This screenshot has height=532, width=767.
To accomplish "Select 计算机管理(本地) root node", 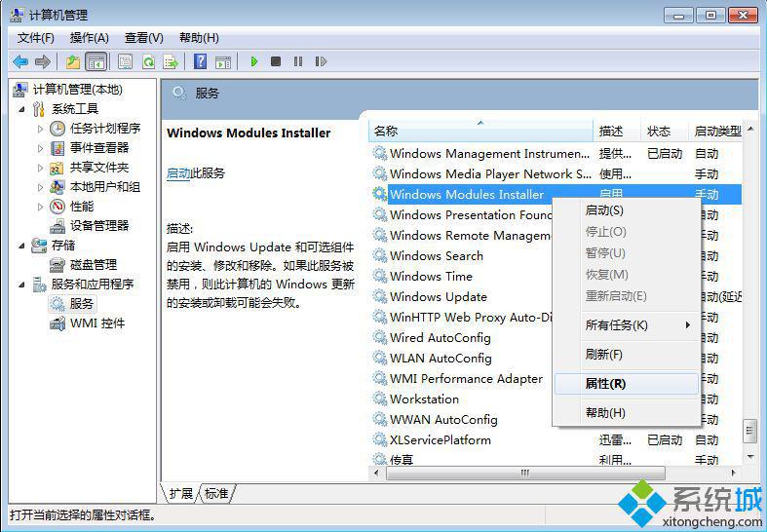I will [x=77, y=90].
